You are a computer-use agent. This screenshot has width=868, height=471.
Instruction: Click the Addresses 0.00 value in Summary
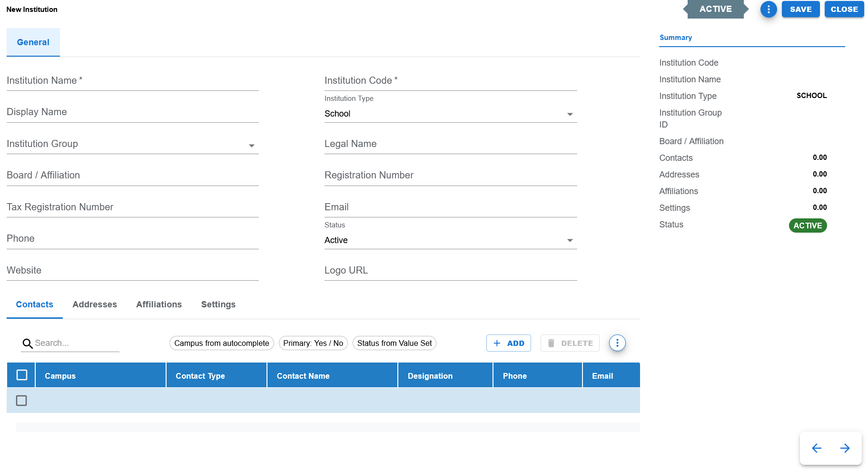tap(819, 174)
